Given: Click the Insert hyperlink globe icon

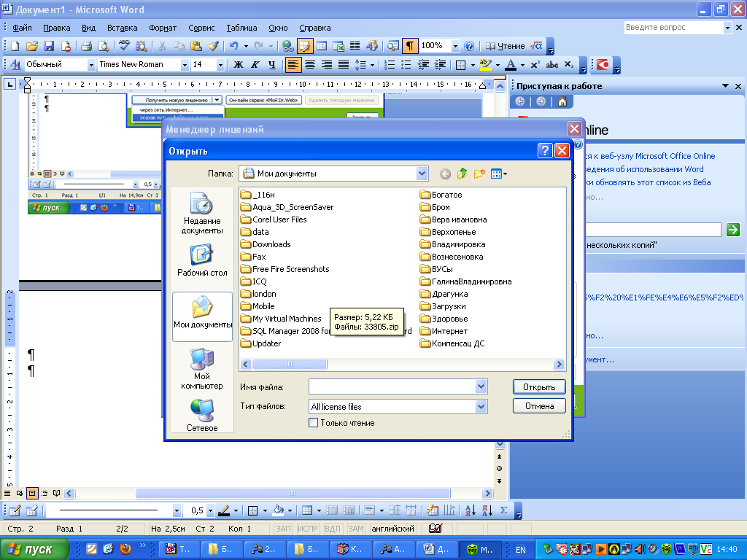Looking at the screenshot, I should click(287, 46).
